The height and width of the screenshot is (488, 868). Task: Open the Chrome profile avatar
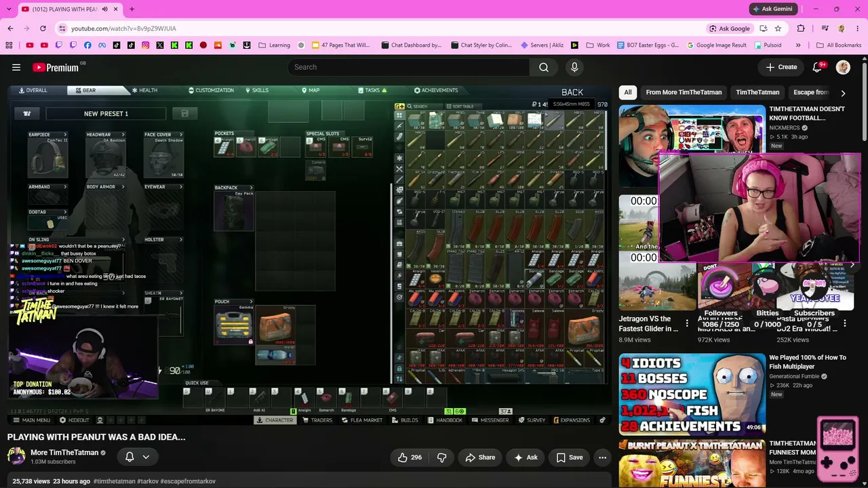[842, 28]
